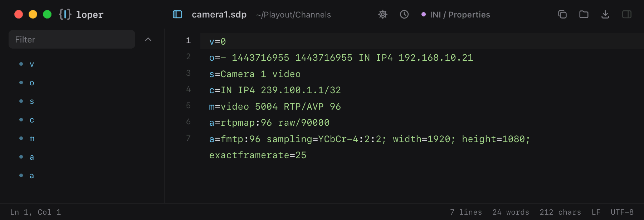Click line number 5 in gutter

click(x=188, y=105)
